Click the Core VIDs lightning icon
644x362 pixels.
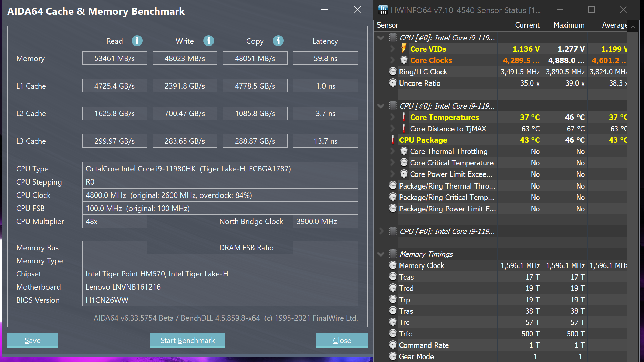point(404,49)
